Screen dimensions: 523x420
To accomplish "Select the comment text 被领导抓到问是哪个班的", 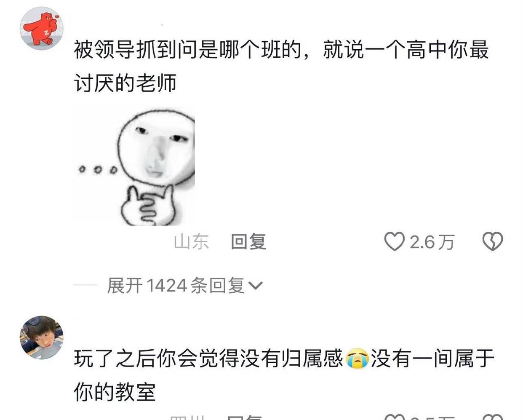I will [x=188, y=50].
